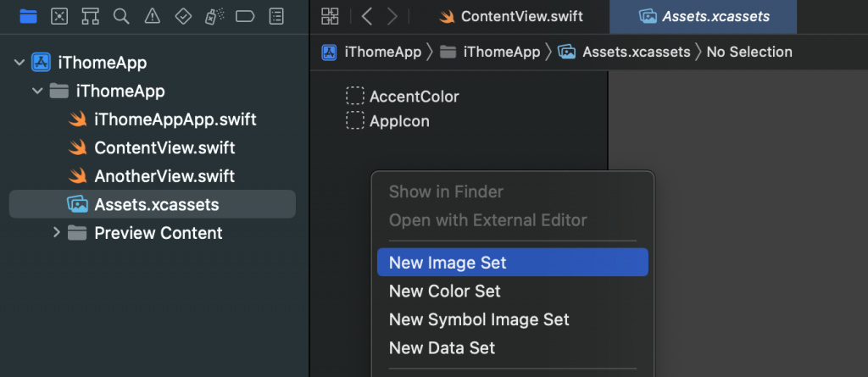The height and width of the screenshot is (377, 868).
Task: Select the AppIcon asset entry
Action: pyautogui.click(x=399, y=121)
